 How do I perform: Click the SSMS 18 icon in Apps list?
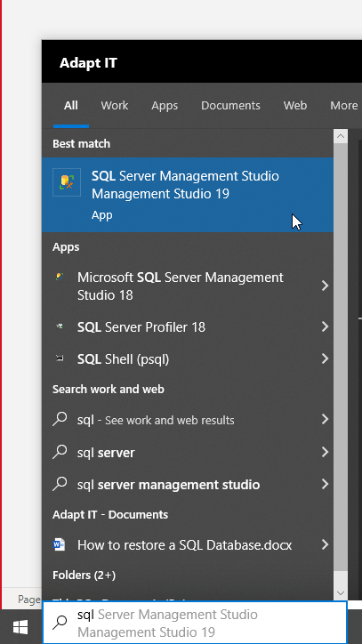tap(60, 277)
